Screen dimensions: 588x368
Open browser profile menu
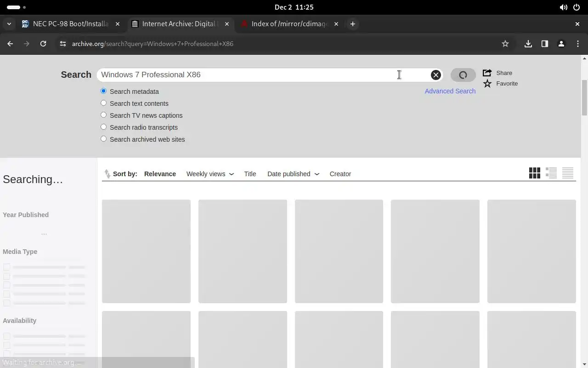pyautogui.click(x=561, y=44)
